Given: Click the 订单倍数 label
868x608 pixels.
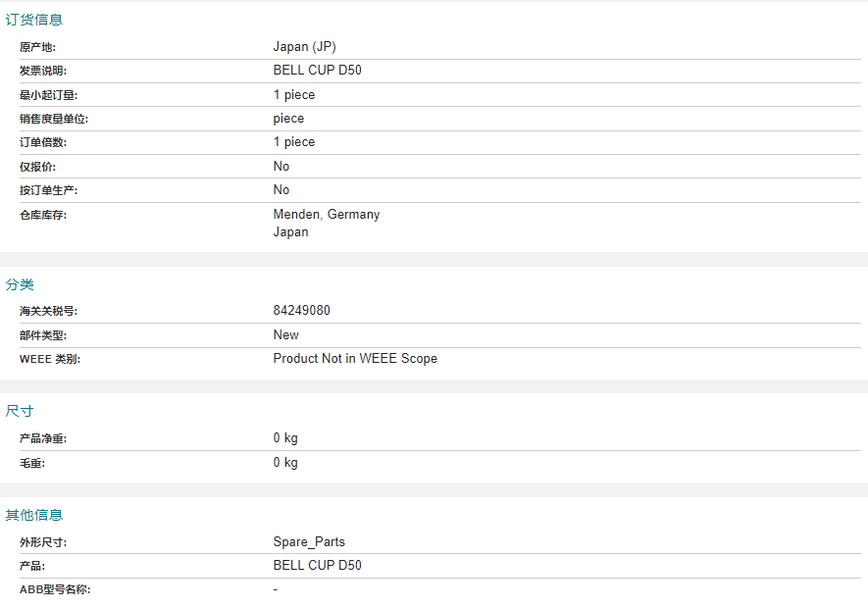Looking at the screenshot, I should [x=43, y=142].
